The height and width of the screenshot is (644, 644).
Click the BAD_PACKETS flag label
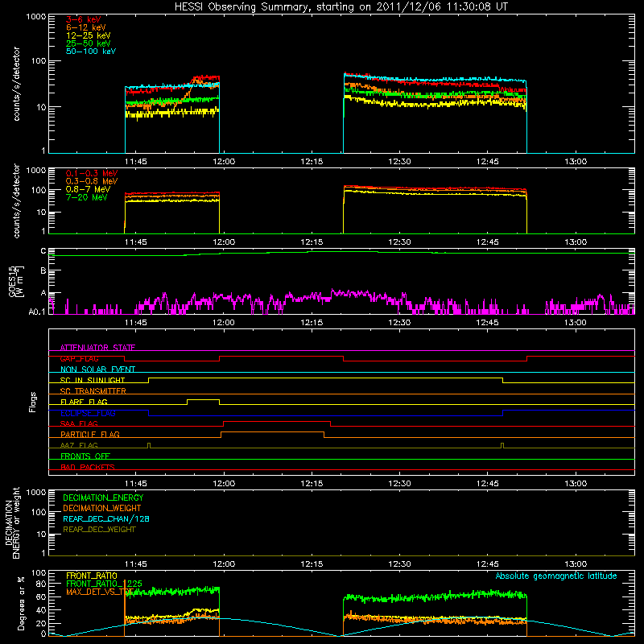(88, 467)
